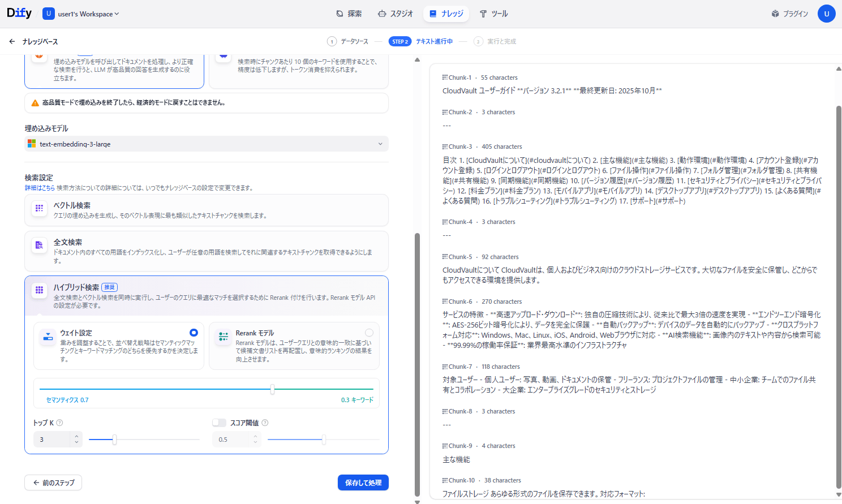Click the スコア閾値 help icon

coord(265,423)
